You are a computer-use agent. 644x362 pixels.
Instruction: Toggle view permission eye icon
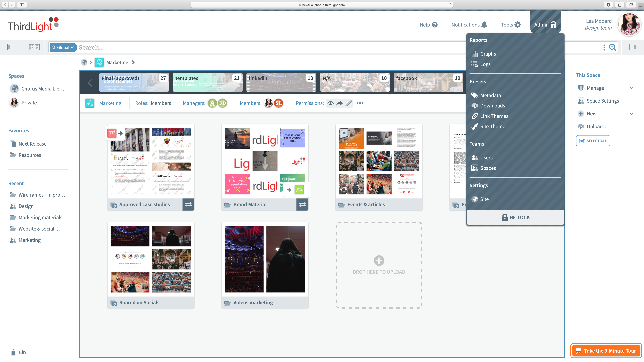tap(331, 103)
